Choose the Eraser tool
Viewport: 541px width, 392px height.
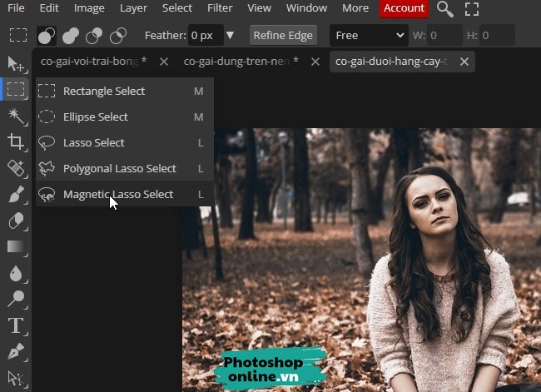point(15,221)
